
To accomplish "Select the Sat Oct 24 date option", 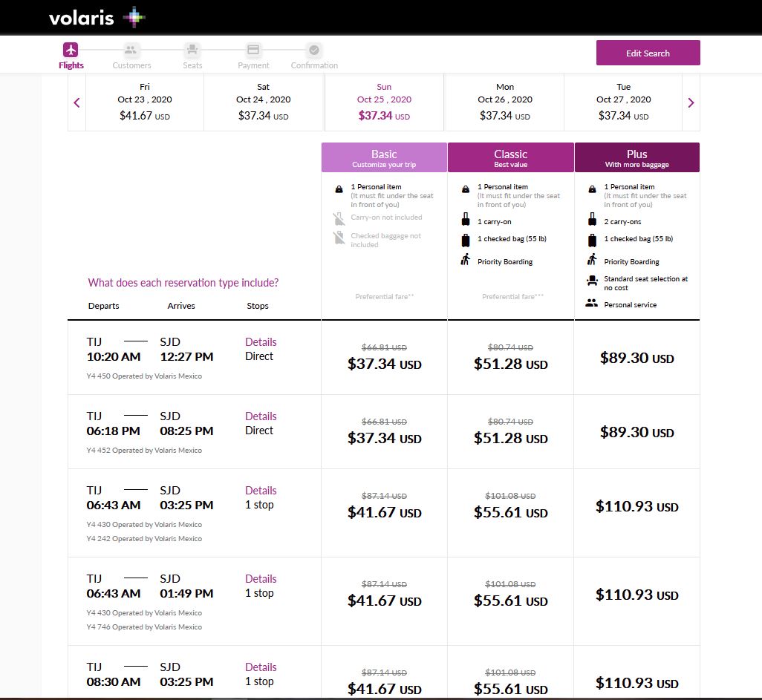I will pos(263,102).
